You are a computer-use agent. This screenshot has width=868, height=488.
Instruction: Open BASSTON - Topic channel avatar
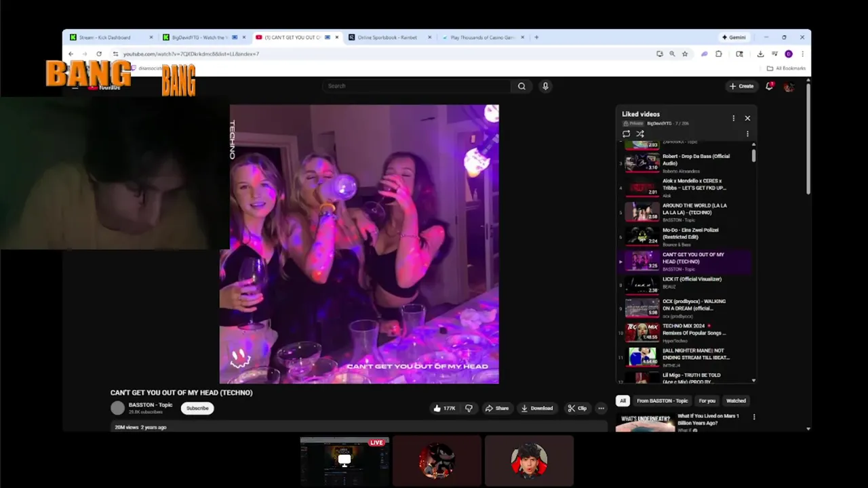coord(118,408)
